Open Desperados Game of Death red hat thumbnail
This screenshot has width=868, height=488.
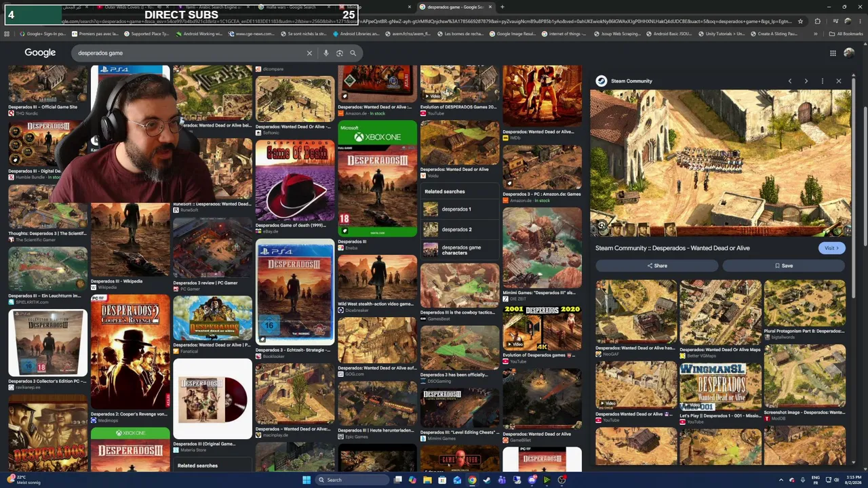point(294,180)
